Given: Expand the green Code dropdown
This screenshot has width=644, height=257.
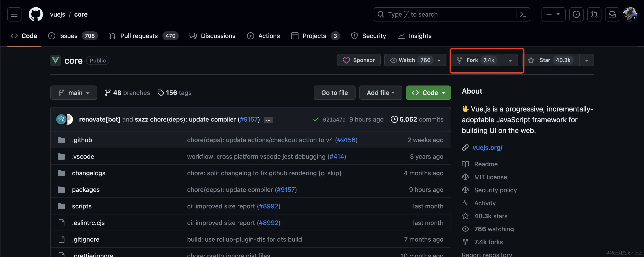Looking at the screenshot, I should (428, 93).
